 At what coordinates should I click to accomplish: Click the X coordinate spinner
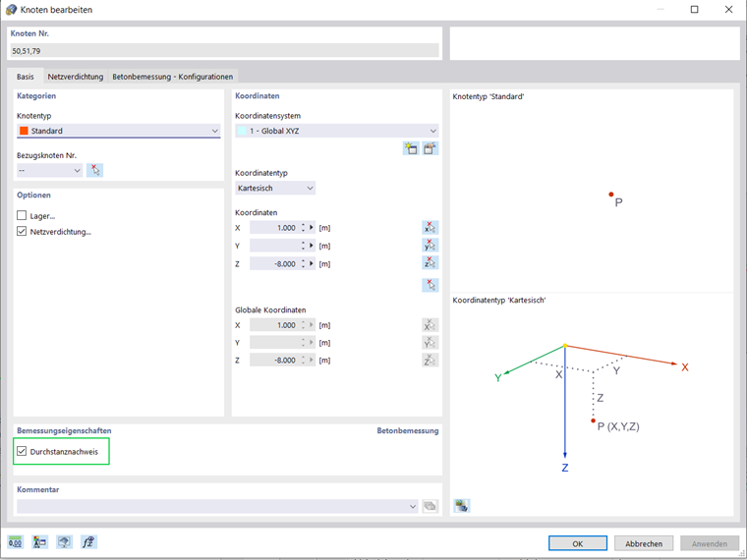click(x=303, y=228)
